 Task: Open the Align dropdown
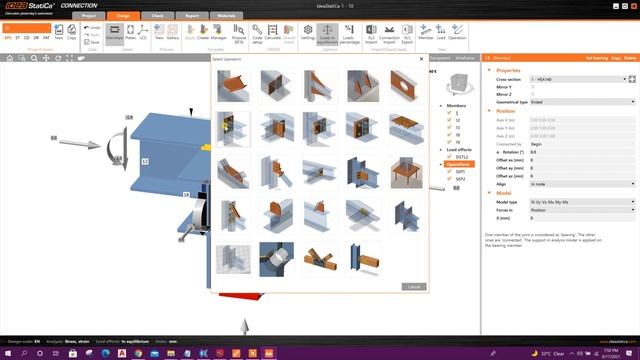pos(582,184)
